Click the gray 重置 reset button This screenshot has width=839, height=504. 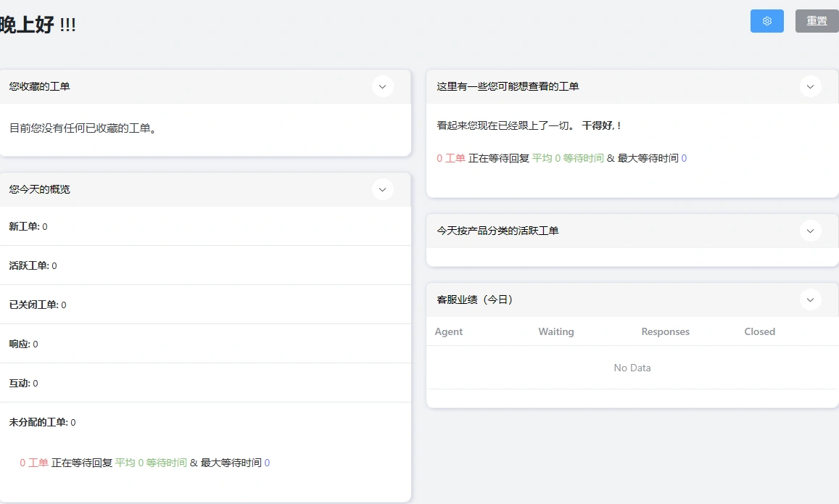[817, 21]
